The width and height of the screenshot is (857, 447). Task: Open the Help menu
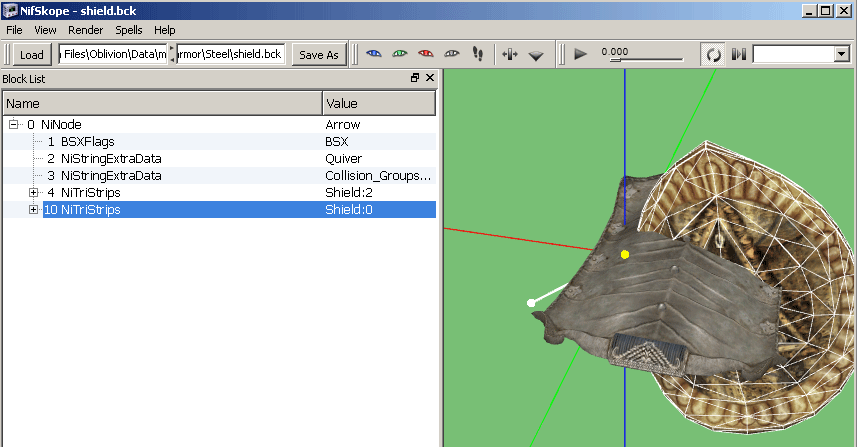point(165,30)
